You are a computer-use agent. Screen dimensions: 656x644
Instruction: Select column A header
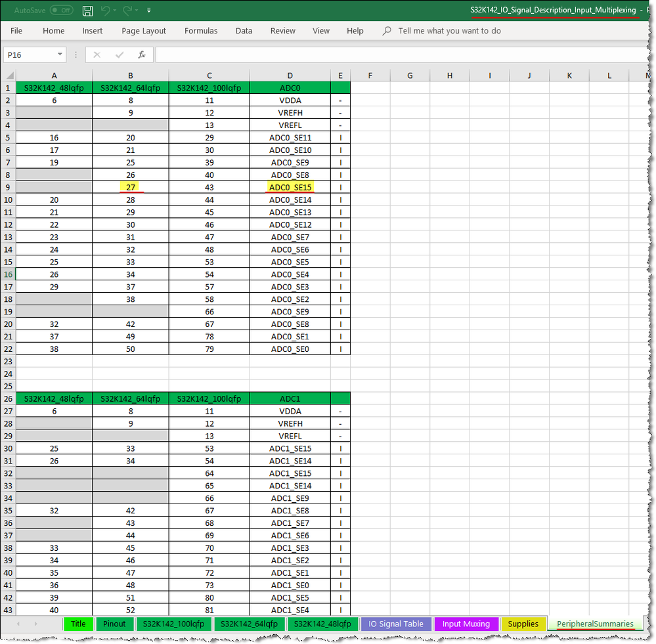click(54, 75)
